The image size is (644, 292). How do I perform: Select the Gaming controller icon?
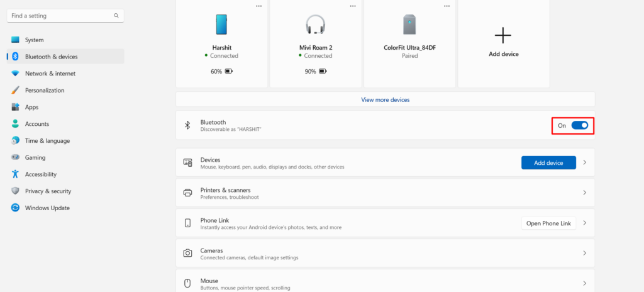click(x=15, y=157)
